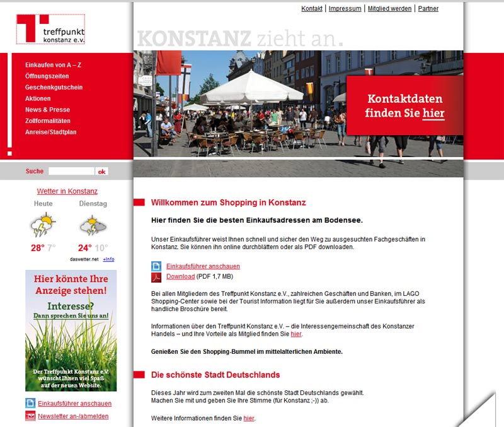Viewport: 504px width, 427px height.
Task: Open Anreise/Stadtplan menu entry
Action: click(x=51, y=132)
